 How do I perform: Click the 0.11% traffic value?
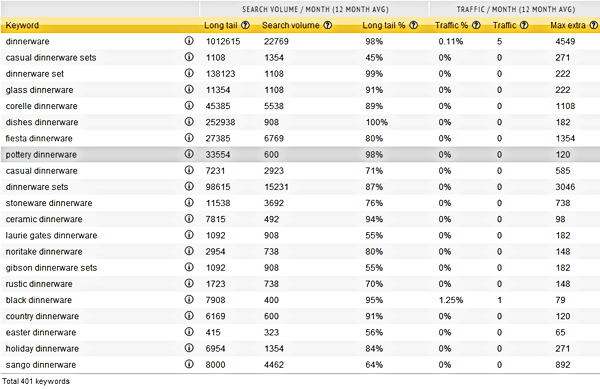pyautogui.click(x=451, y=41)
